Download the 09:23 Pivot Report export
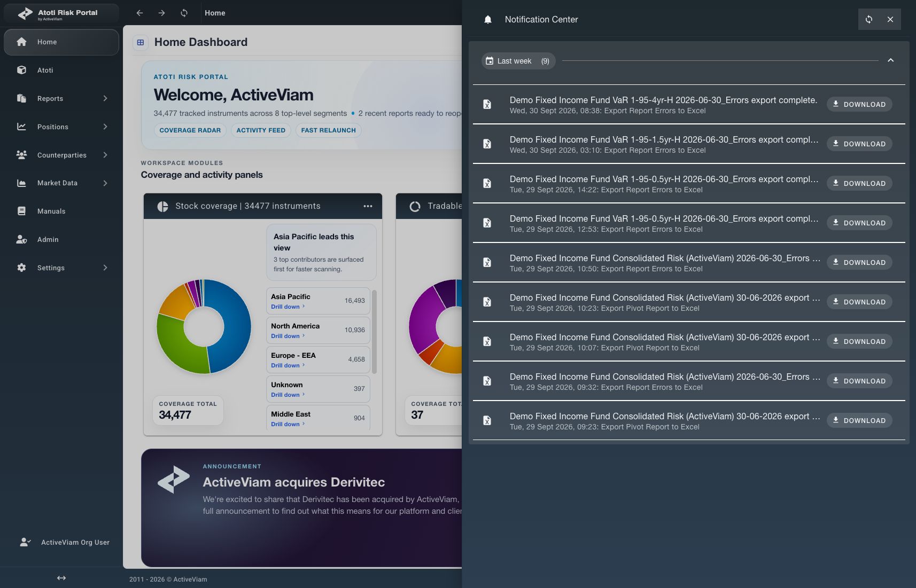Screen dimensions: 916x588 pos(859,420)
